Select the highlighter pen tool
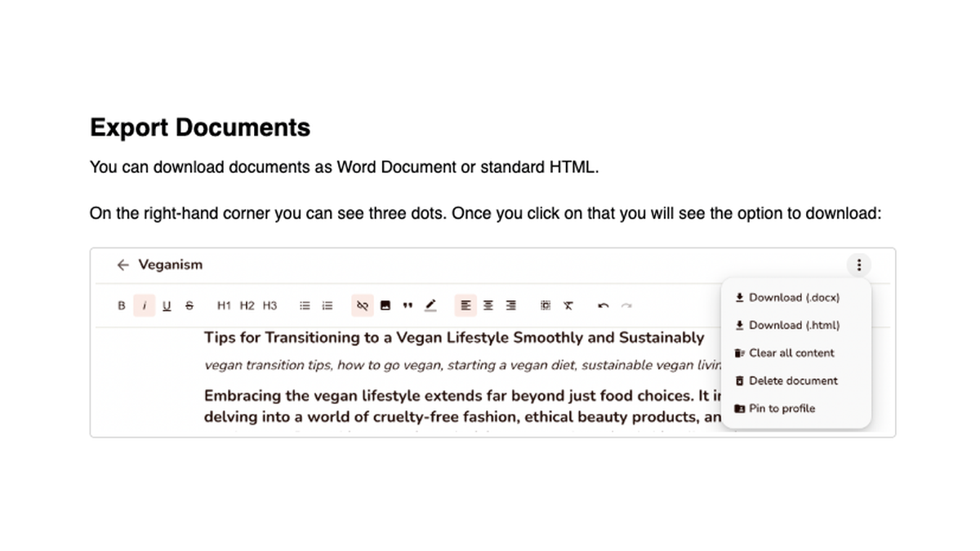This screenshot has height=551, width=980. tap(430, 305)
